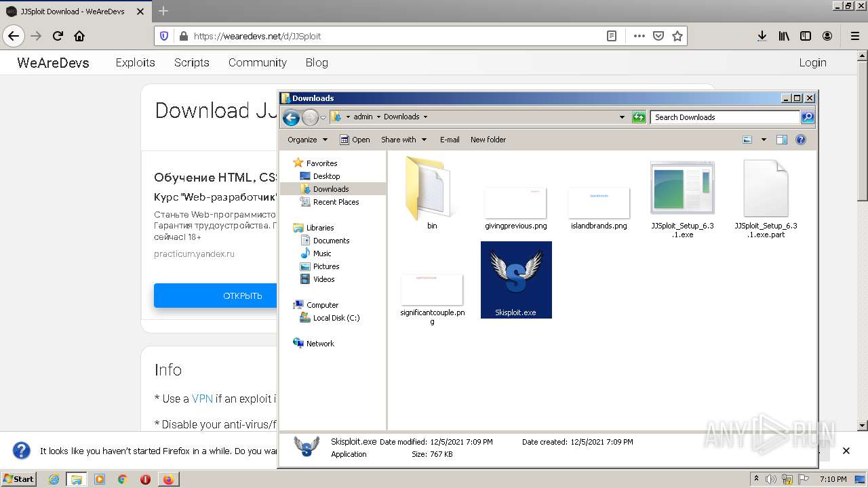Open Exploits menu on WeAreDevs
Viewport: 868px width, 488px height.
(x=136, y=62)
